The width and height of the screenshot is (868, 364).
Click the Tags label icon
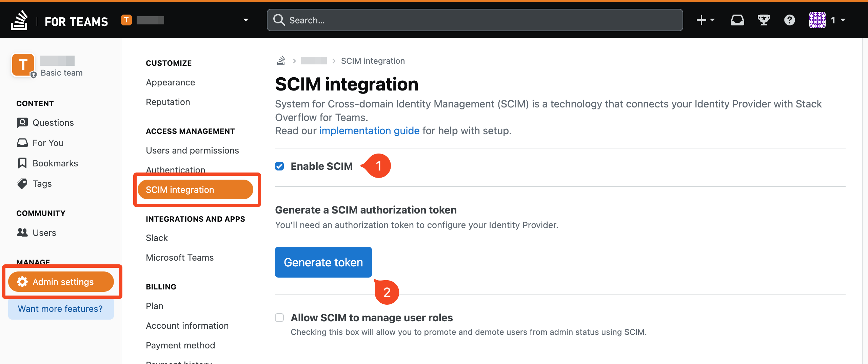[22, 183]
